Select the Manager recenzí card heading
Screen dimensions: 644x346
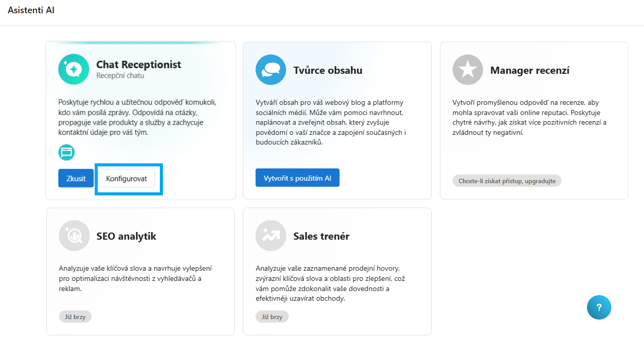click(x=529, y=70)
